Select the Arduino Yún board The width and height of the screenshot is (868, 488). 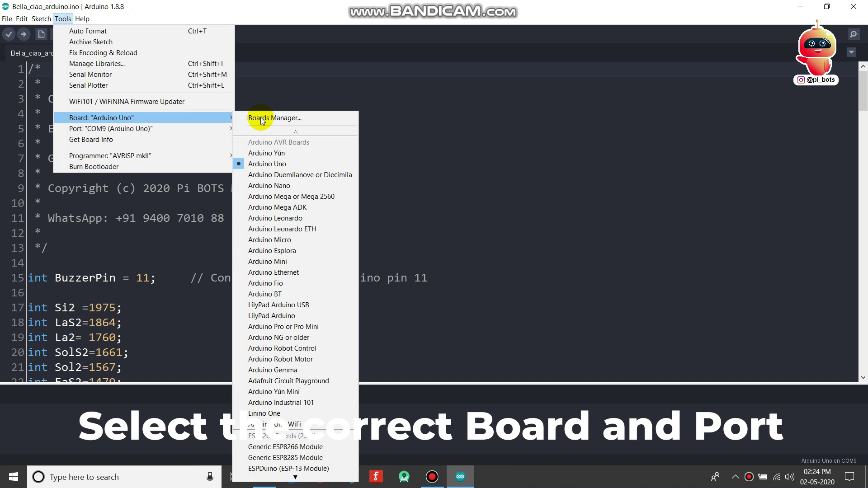coord(295,153)
